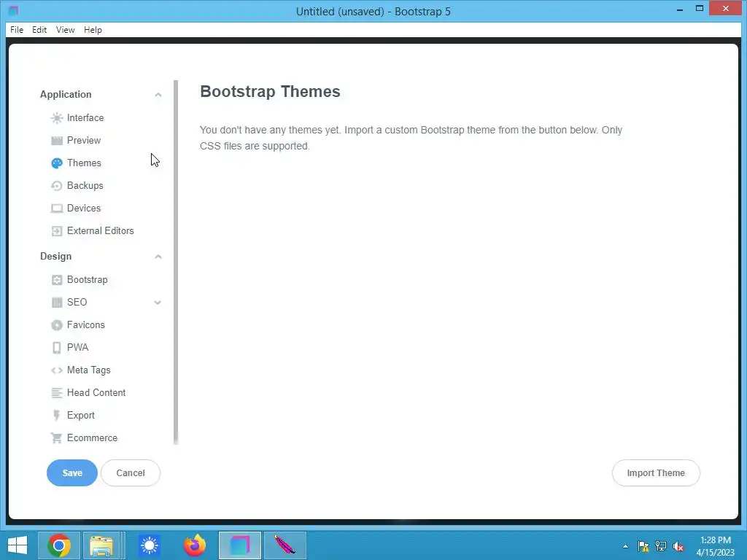Open the feather app in taskbar
This screenshot has height=560, width=747.
click(285, 545)
